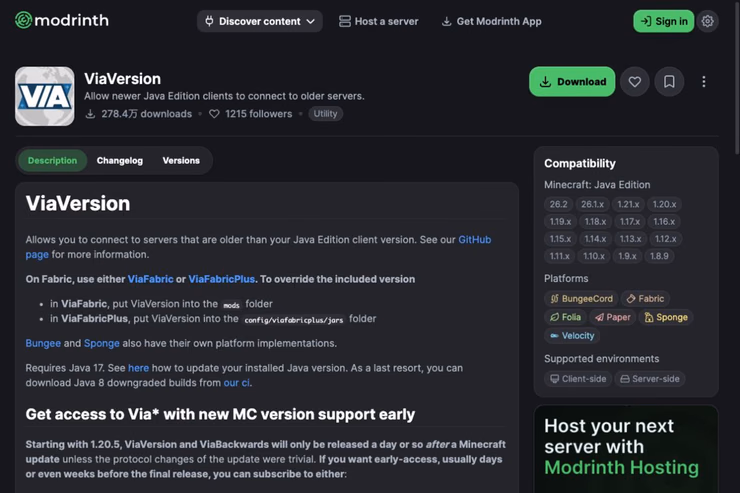The width and height of the screenshot is (740, 493).
Task: Expand the Discover content dropdown
Action: pos(260,21)
